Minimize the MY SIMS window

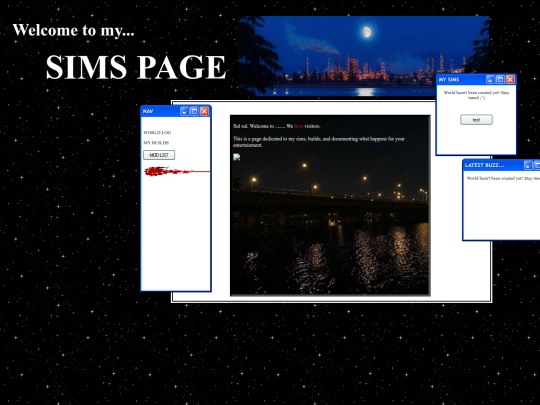pos(490,80)
